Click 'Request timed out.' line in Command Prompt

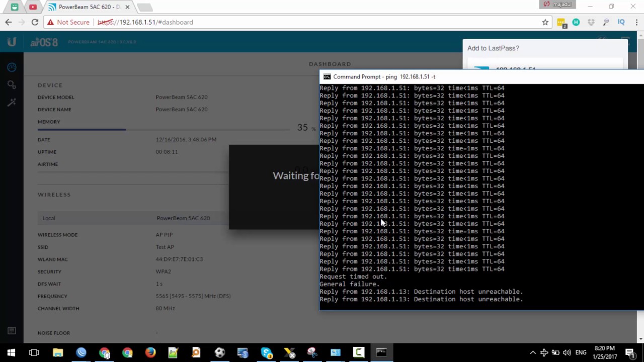click(353, 277)
